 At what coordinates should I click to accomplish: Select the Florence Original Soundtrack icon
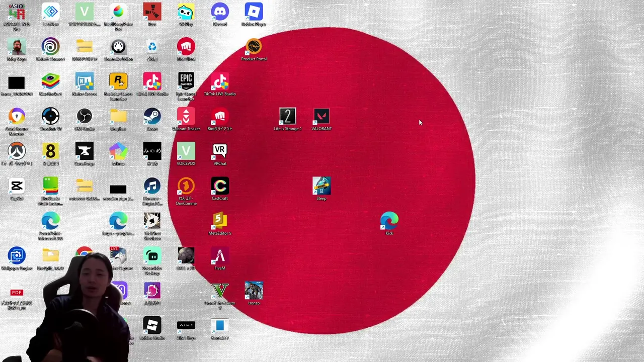[152, 186]
